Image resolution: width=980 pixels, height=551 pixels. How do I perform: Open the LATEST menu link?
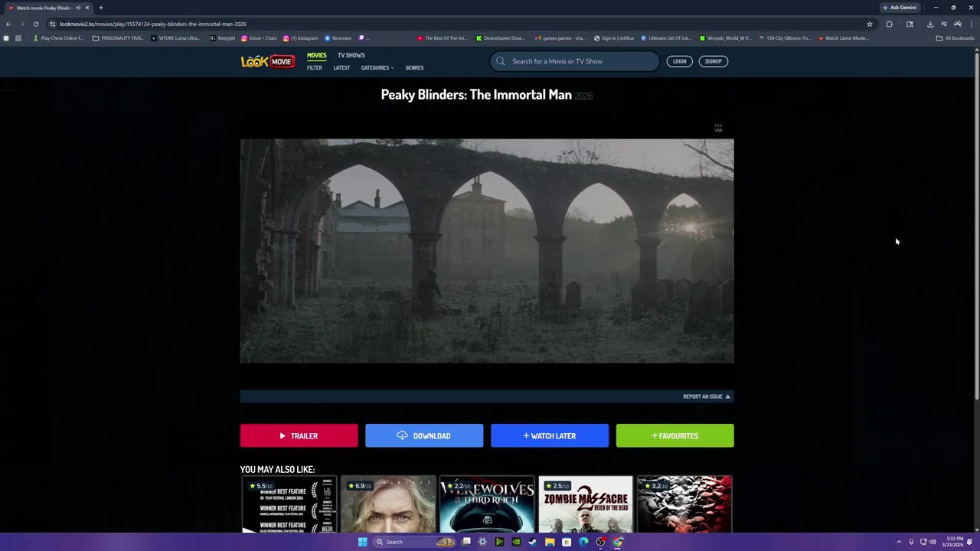click(341, 68)
